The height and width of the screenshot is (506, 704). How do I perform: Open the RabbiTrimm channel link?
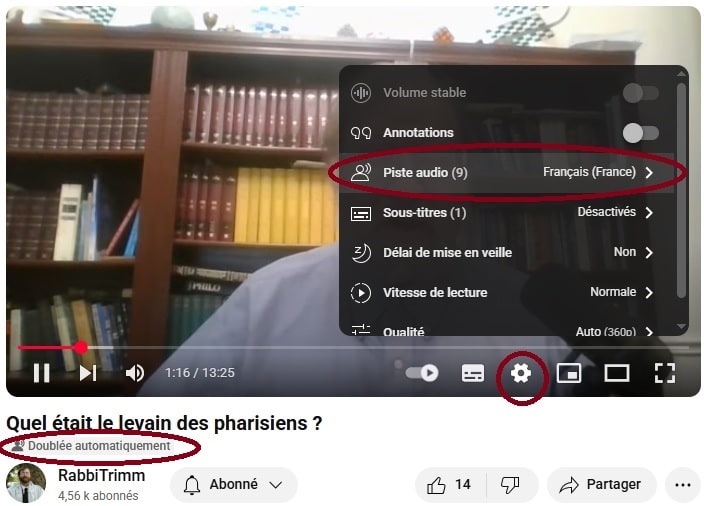[x=101, y=476]
